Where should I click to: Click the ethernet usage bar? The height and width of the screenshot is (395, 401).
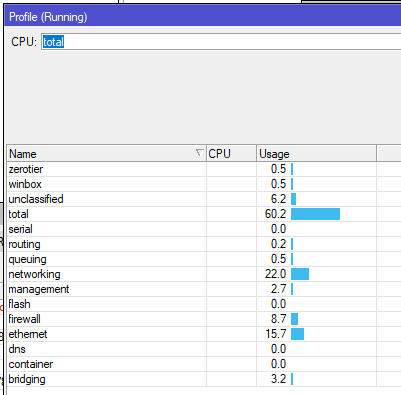coord(297,334)
